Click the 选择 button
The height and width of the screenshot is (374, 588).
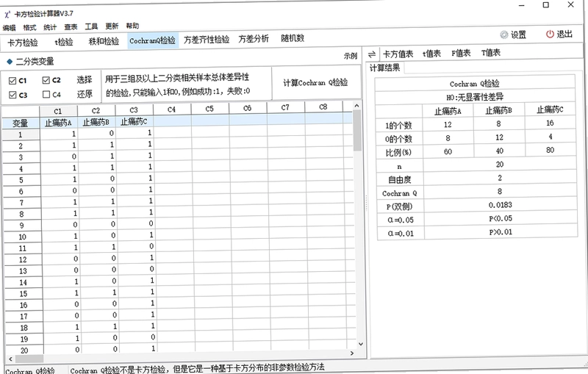(85, 79)
